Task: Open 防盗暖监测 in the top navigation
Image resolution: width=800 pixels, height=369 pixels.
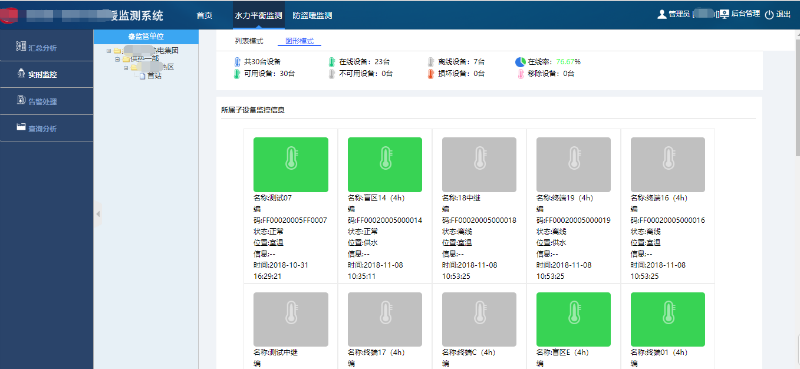Action: pos(312,15)
